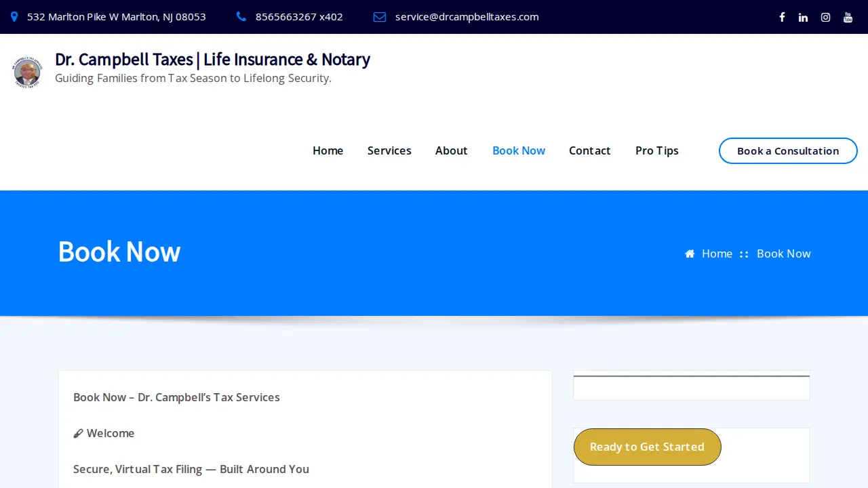Click the service@drcampbelltaxes.com email address
Screen dimensions: 868x488
pos(467,17)
